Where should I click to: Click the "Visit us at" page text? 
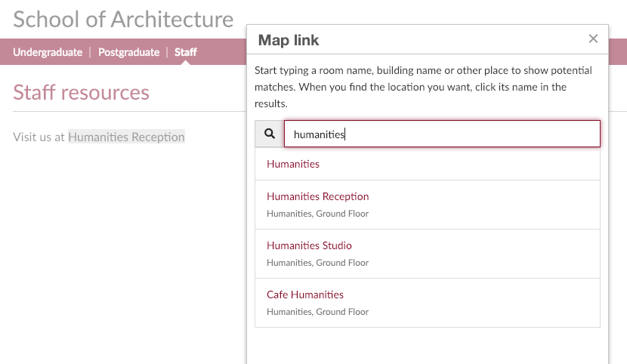tap(39, 137)
